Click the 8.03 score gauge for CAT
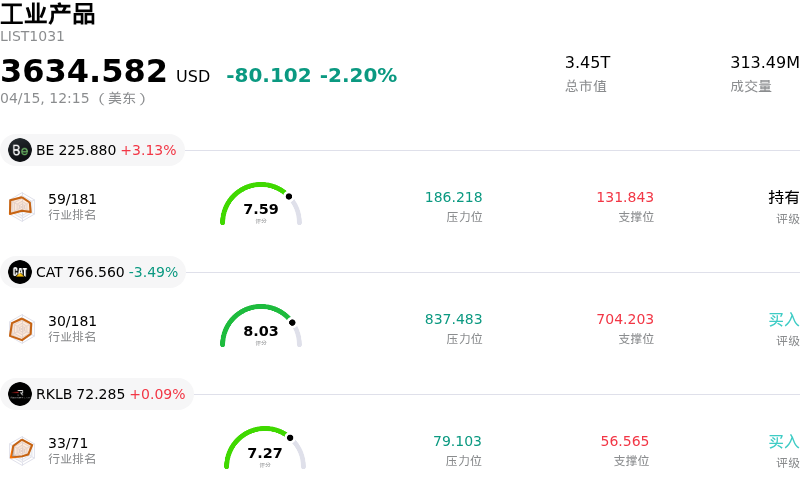800x488 pixels. click(261, 328)
